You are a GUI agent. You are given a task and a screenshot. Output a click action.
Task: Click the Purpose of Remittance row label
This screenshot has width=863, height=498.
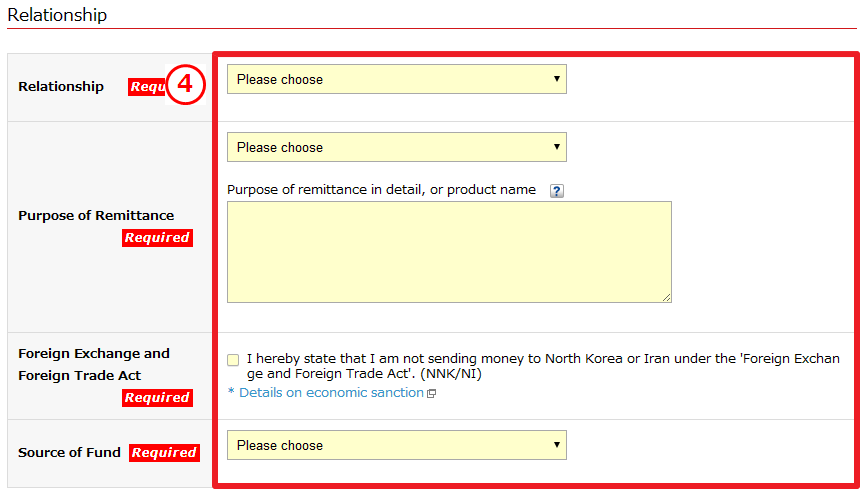(96, 215)
